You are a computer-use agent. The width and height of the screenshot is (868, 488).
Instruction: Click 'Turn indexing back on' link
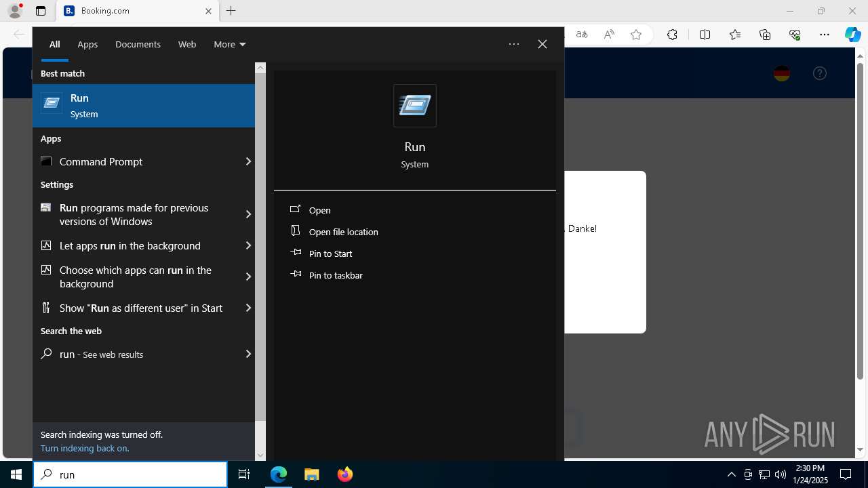click(x=85, y=448)
